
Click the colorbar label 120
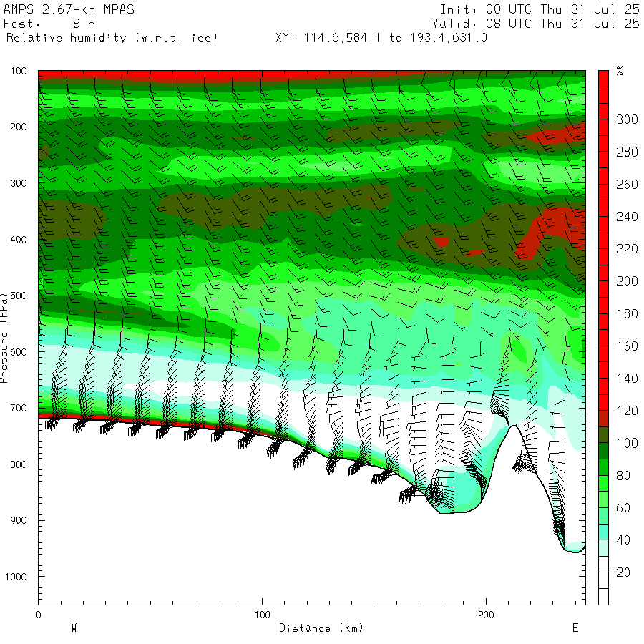[627, 411]
